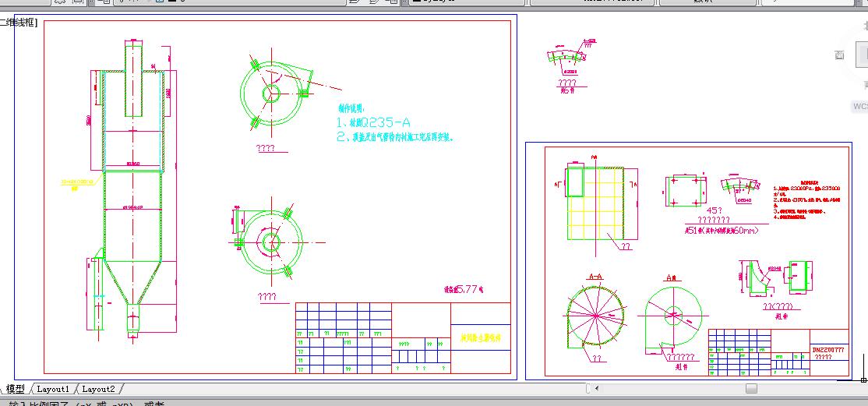Click the ViewCube top face square
Viewport: 868px width, 406px height.
863,55
